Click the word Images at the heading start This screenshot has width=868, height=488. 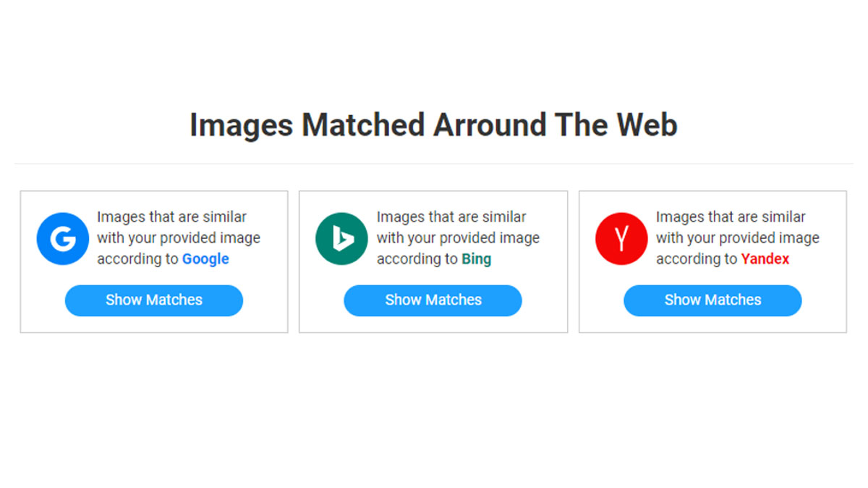click(x=241, y=126)
